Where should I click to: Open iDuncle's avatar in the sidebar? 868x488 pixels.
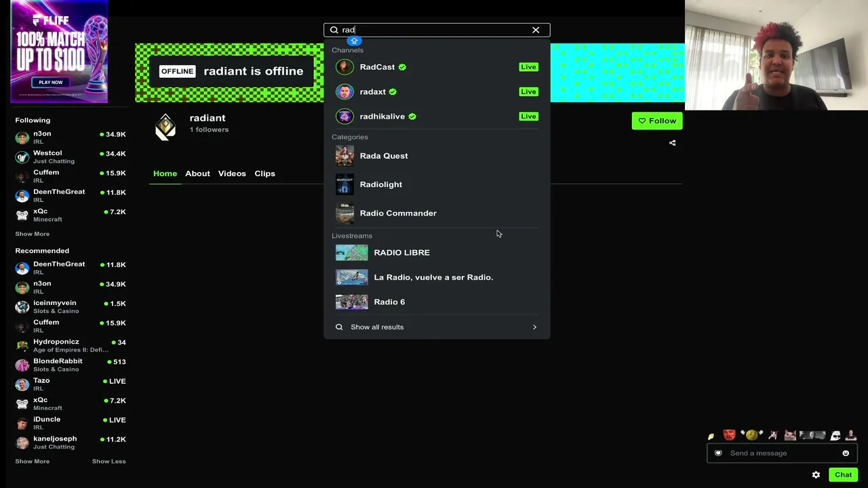pyautogui.click(x=22, y=424)
